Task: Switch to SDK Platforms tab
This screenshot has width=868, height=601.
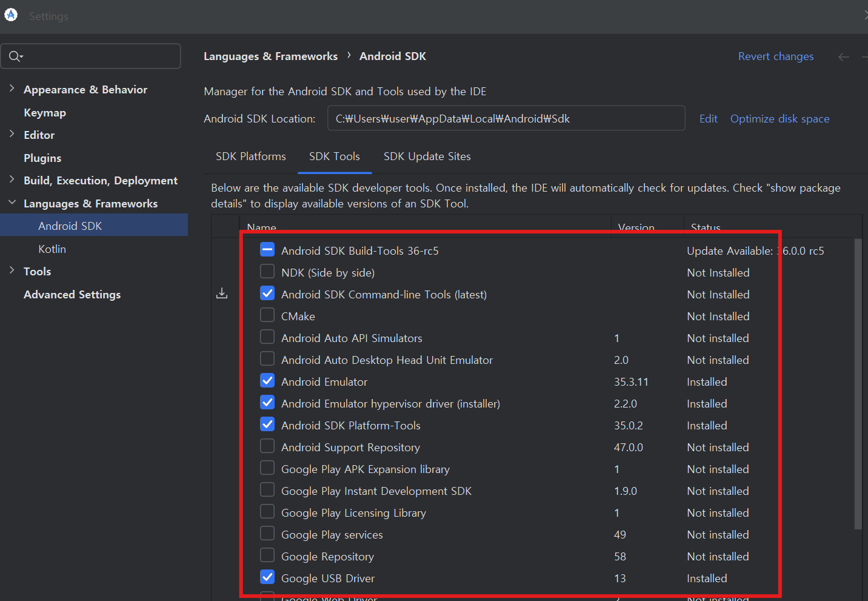Action: pos(251,156)
